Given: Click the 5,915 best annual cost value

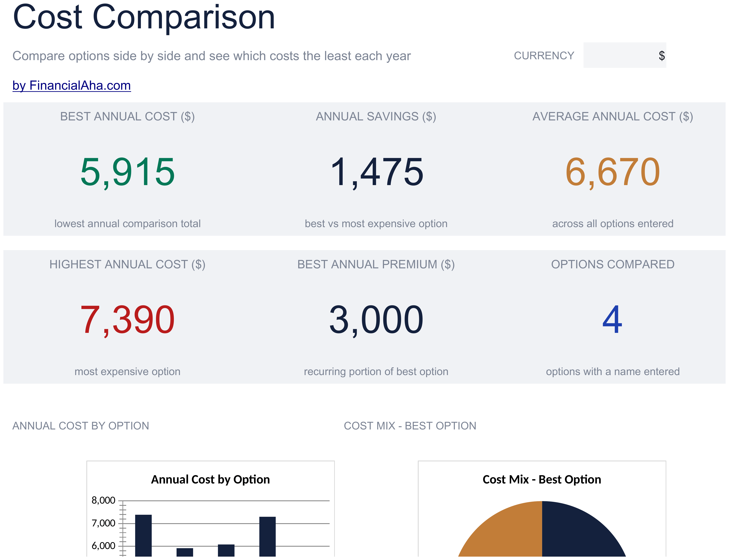Looking at the screenshot, I should [127, 172].
